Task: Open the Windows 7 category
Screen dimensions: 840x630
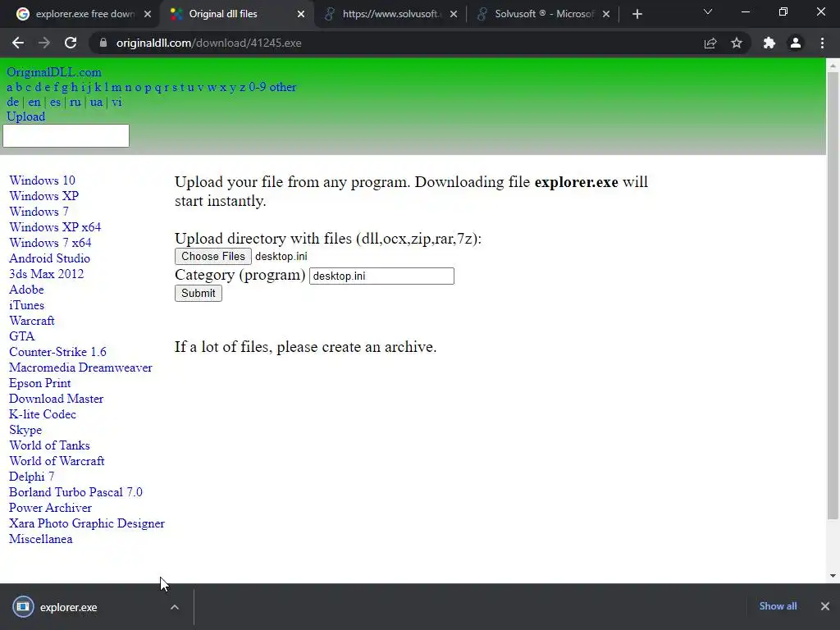Action: point(39,211)
